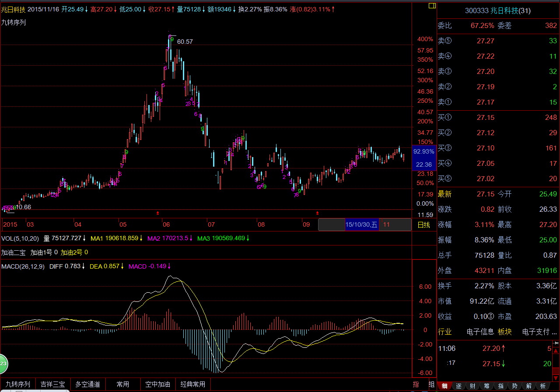Switch to the 吉祥三宝 indicator tab

[53, 384]
